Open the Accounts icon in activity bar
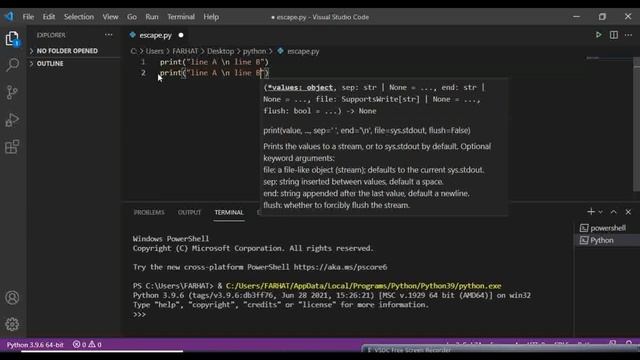 (x=12, y=298)
